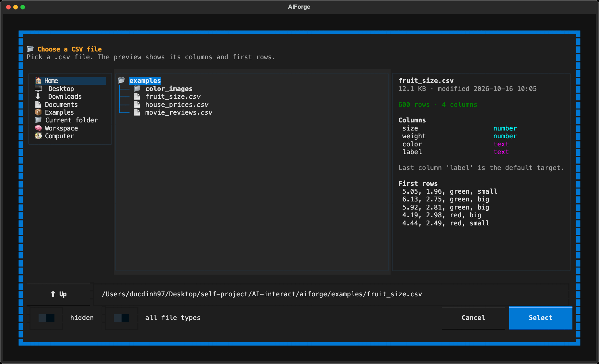
Task: Click the open folder icon beside examples
Action: click(122, 80)
